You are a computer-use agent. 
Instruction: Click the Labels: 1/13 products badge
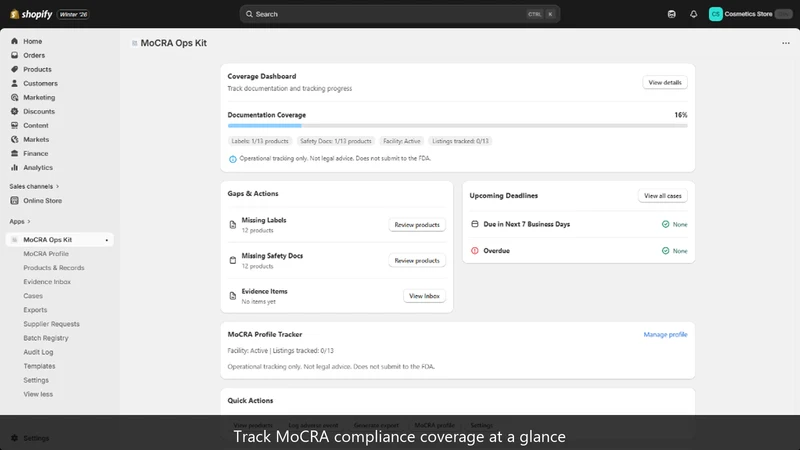coord(260,141)
